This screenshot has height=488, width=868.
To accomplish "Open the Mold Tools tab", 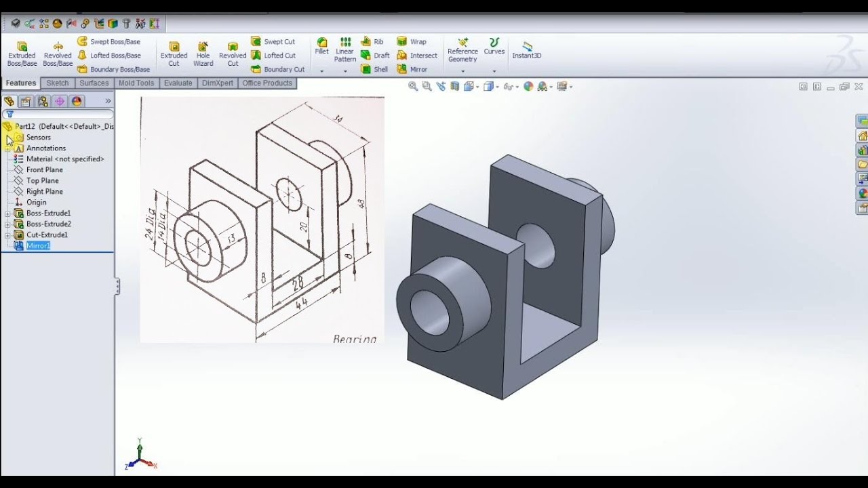I will coord(136,83).
